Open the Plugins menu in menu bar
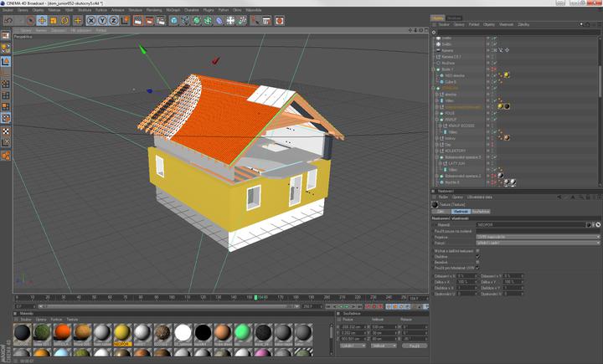 tap(209, 10)
